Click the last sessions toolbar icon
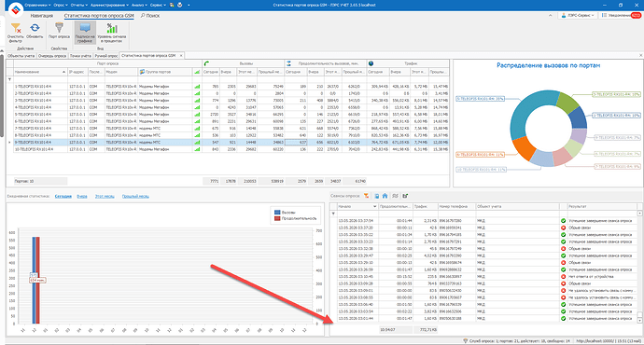This screenshot has width=644, height=345. coord(405,196)
